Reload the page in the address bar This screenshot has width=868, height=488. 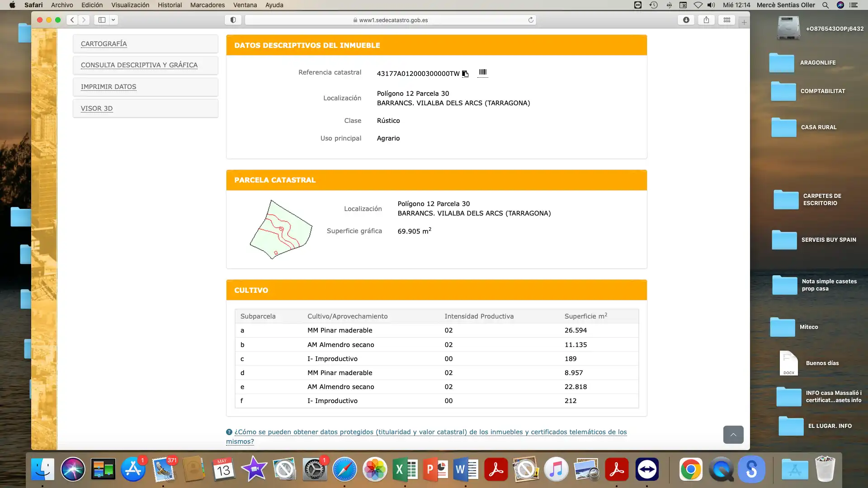pyautogui.click(x=531, y=20)
